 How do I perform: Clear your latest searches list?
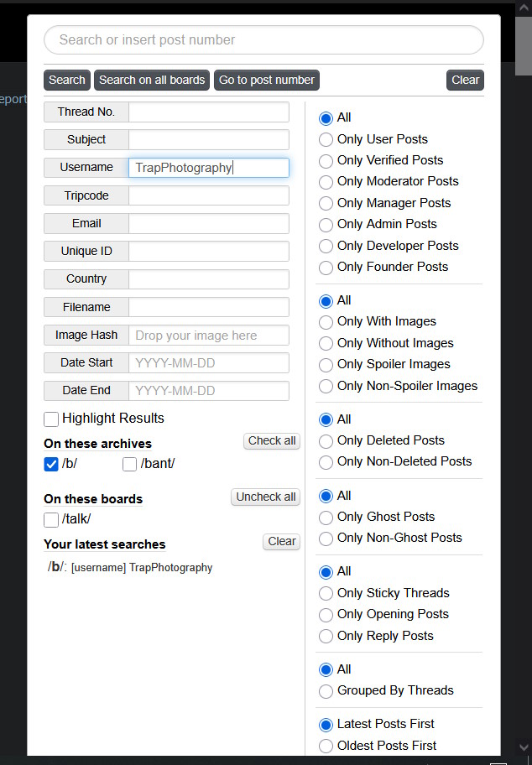282,542
